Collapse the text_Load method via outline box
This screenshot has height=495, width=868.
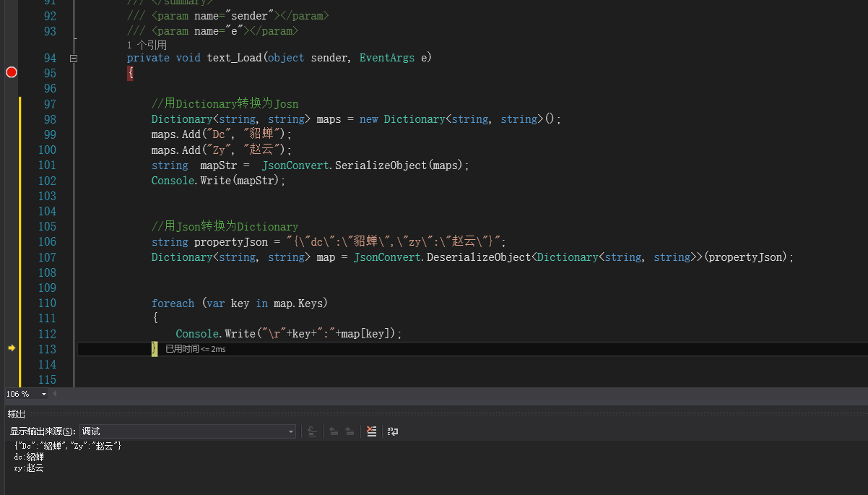tap(74, 57)
